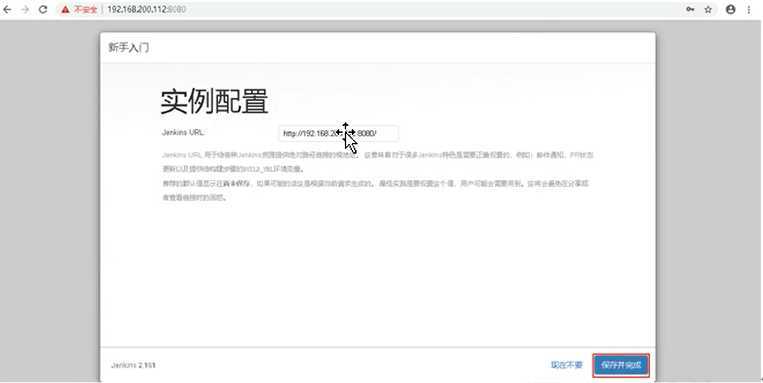The width and height of the screenshot is (763, 383).
Task: Open Chrome three-dot menu
Action: (749, 9)
